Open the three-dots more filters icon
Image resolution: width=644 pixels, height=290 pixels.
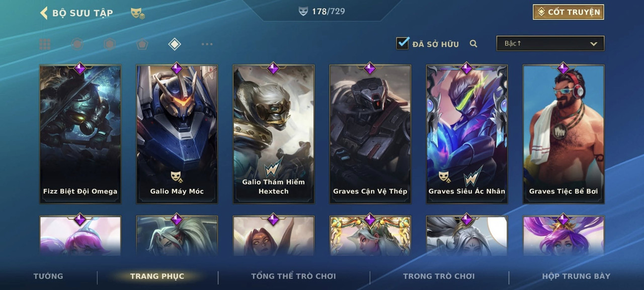[207, 44]
